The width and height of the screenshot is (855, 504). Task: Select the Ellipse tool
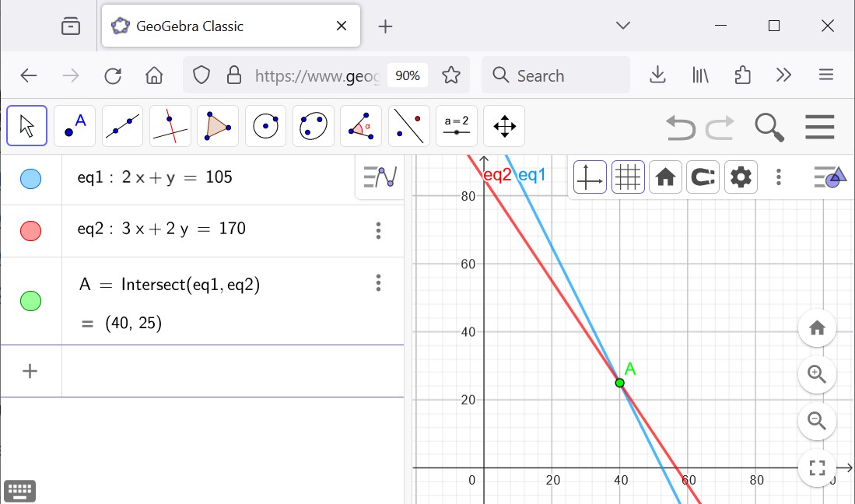(x=313, y=126)
